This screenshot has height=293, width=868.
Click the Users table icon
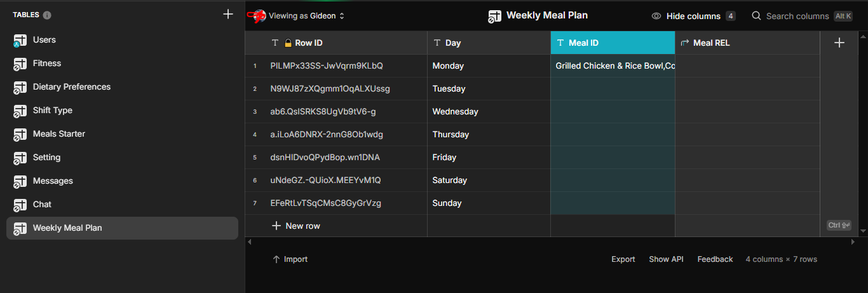pyautogui.click(x=20, y=40)
